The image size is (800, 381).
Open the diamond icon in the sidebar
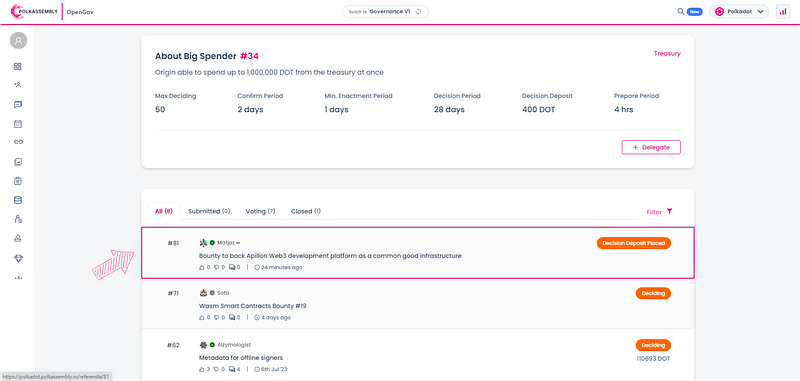pyautogui.click(x=18, y=259)
